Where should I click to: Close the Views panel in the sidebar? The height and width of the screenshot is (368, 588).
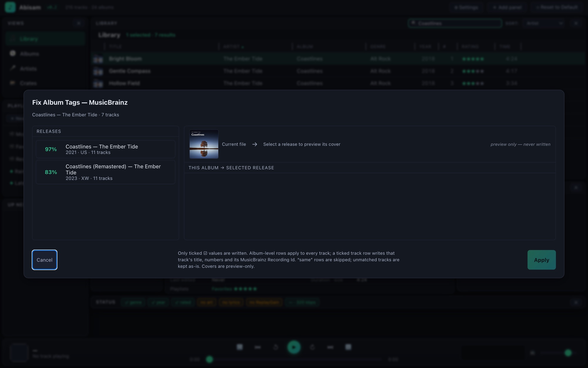point(79,23)
